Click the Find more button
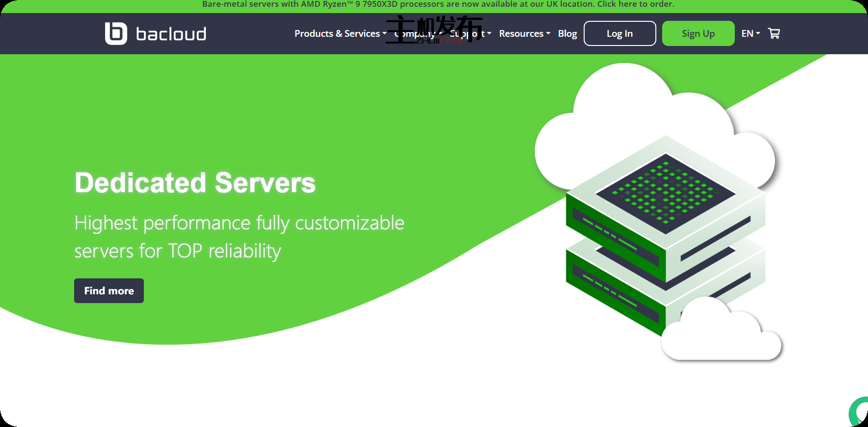868x427 pixels. point(109,290)
